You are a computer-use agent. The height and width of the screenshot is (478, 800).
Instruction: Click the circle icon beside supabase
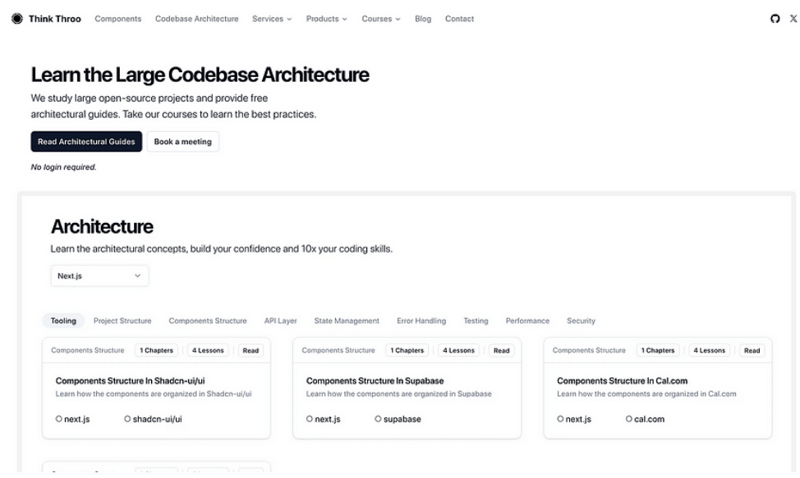378,419
